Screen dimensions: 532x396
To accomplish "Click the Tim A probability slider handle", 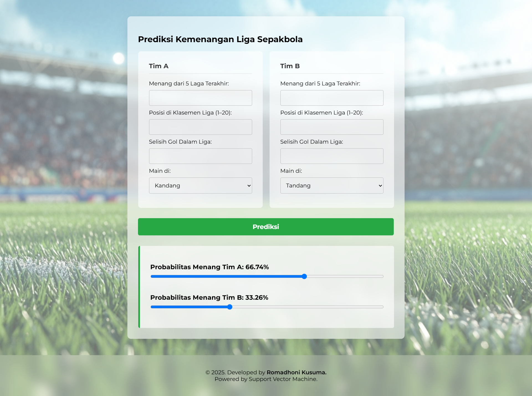I will 304,276.
